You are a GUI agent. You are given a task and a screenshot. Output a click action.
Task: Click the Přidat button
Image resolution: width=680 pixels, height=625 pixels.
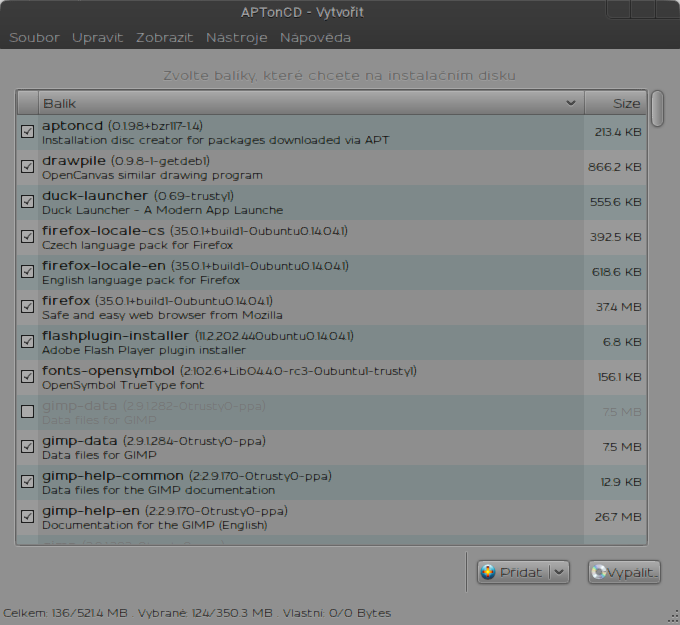point(513,573)
